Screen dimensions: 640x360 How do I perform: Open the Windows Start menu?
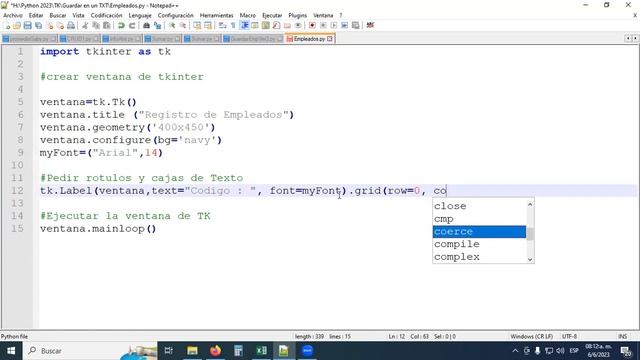(x=11, y=351)
